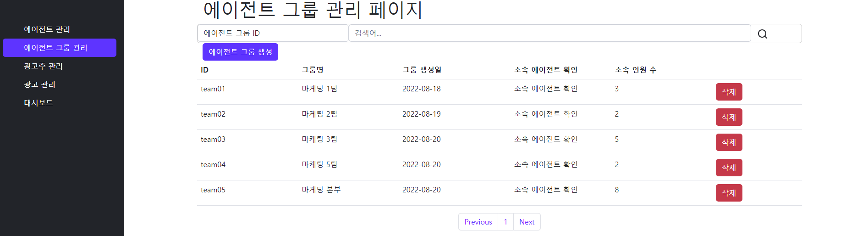Click team03's member count 5
The image size is (868, 236).
(x=617, y=139)
